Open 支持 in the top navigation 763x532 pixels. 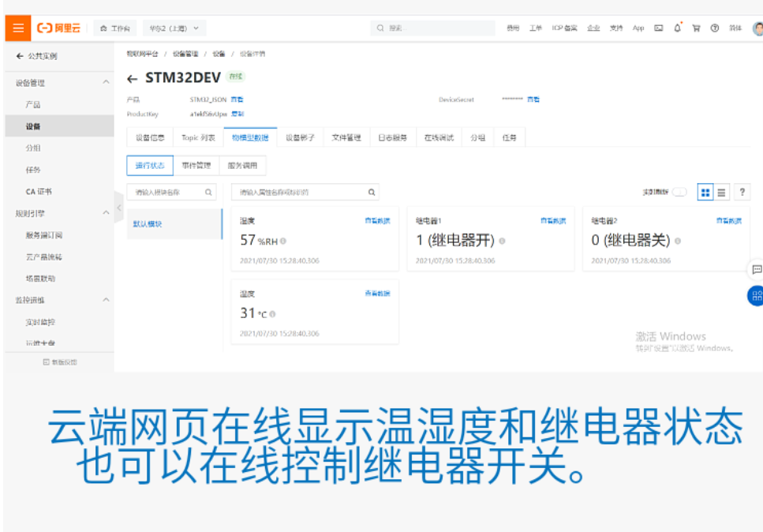(x=616, y=28)
